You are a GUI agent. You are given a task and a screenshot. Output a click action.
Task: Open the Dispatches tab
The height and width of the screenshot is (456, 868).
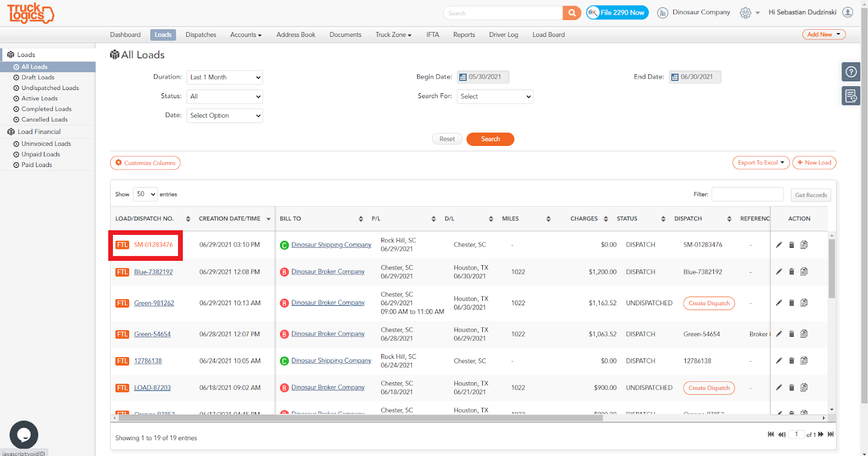[201, 35]
